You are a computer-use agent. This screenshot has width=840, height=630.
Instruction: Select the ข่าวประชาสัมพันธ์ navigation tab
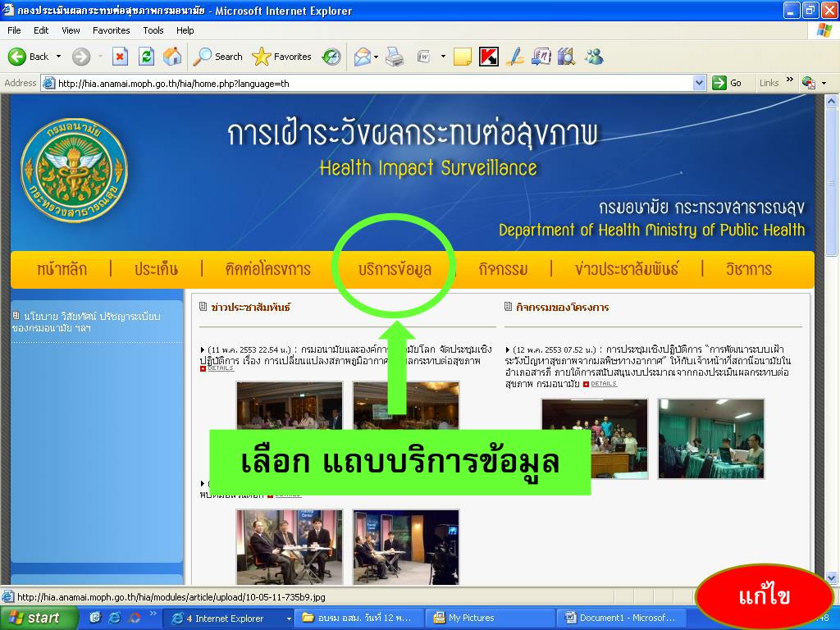point(627,269)
